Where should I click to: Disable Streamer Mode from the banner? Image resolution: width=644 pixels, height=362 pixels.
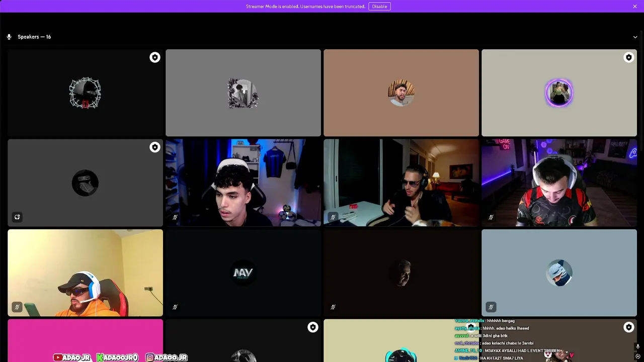point(379,7)
